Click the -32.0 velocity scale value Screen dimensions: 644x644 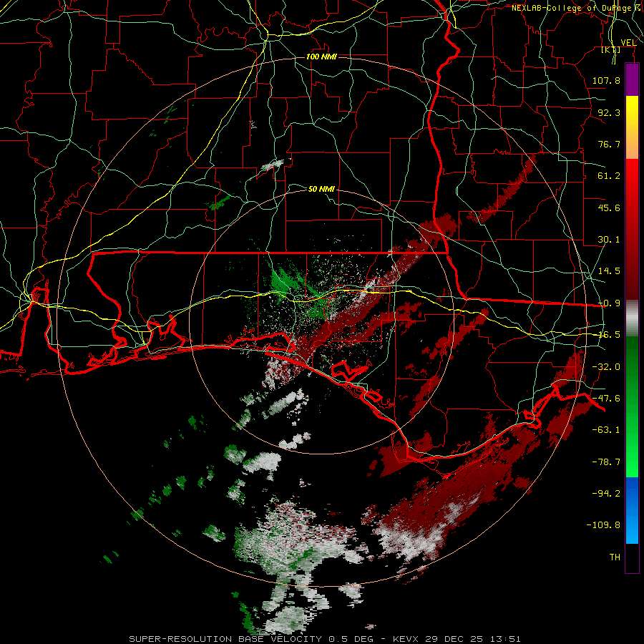point(606,367)
